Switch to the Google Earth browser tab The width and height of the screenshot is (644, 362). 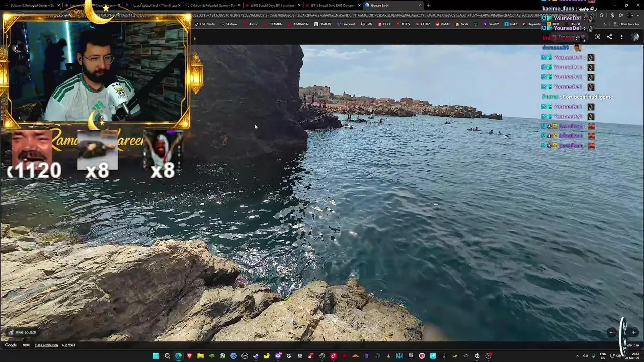pos(393,5)
